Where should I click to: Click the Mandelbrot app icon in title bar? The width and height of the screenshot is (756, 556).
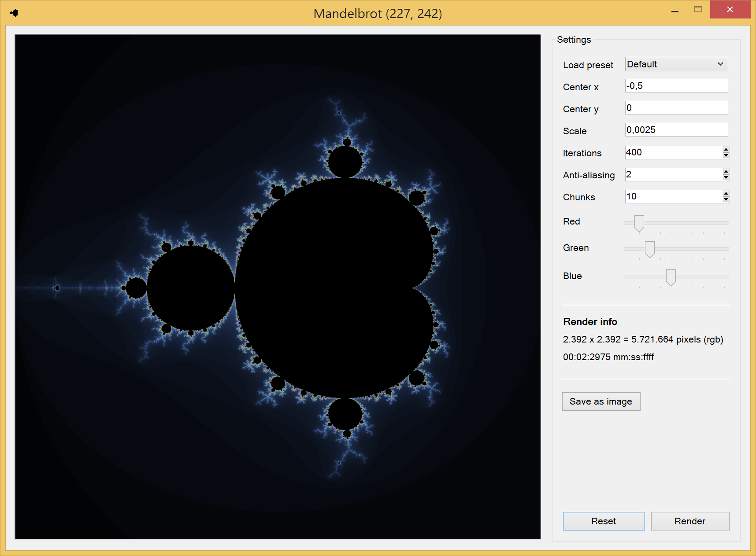(15, 13)
